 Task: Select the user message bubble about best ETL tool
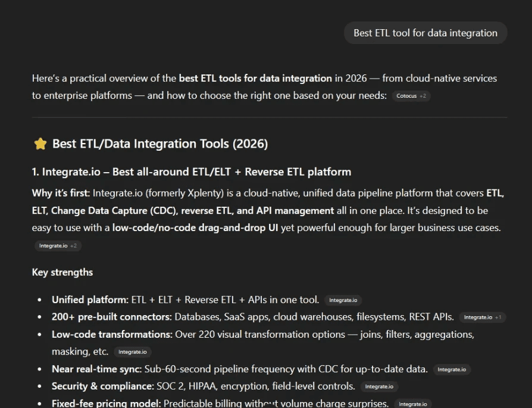pyautogui.click(x=425, y=33)
